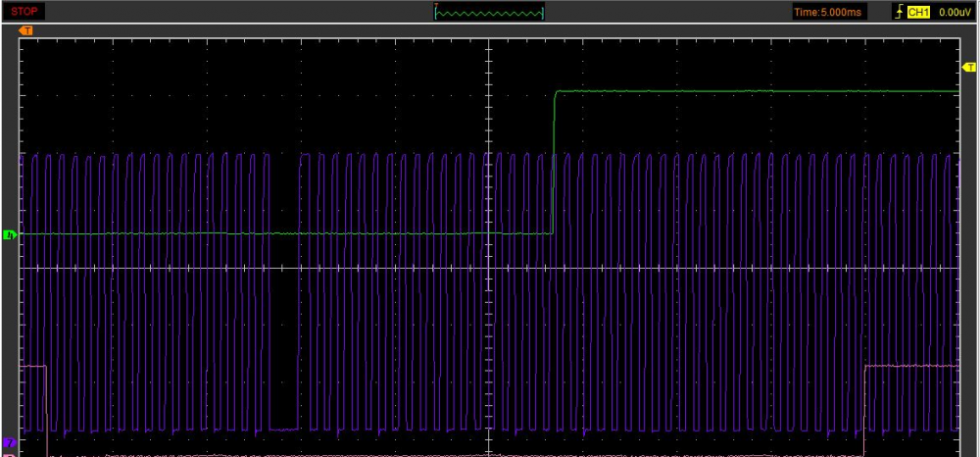Select the purple channel ground marker at bottom left
This screenshot has width=980, height=457.
click(x=10, y=442)
